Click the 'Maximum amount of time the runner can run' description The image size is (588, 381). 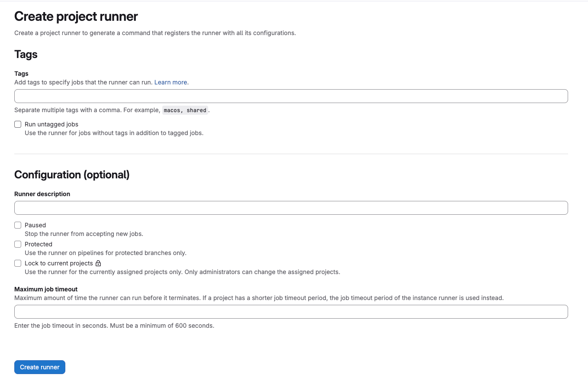point(259,298)
